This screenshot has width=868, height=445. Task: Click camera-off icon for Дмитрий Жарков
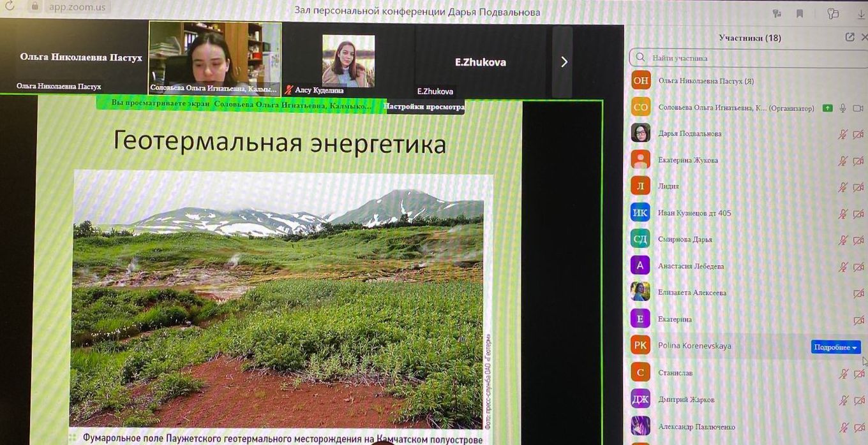858,400
